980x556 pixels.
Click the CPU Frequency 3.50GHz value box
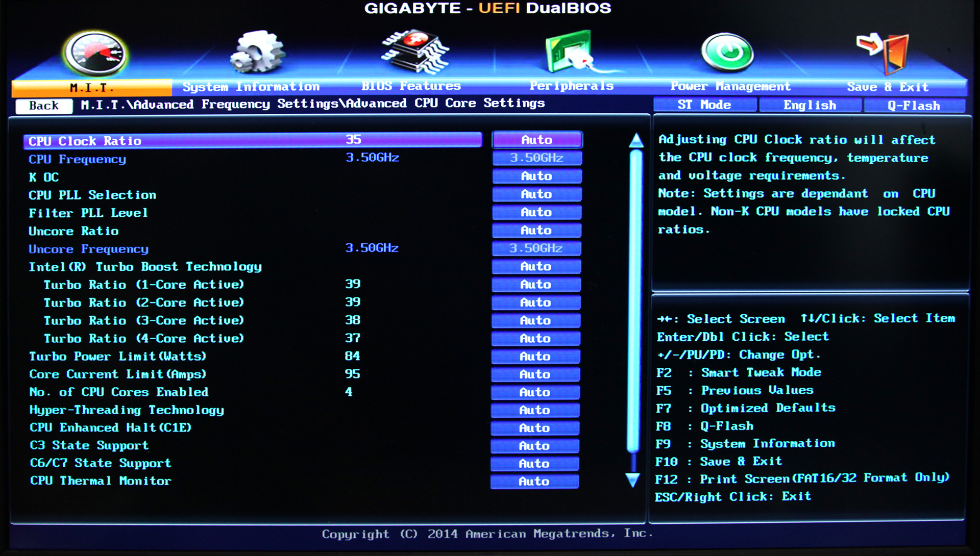[x=537, y=158]
